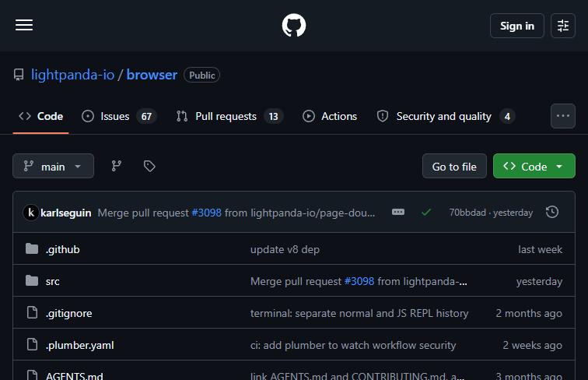588x380 pixels.
Task: Open karlseguin avatar
Action: click(x=31, y=213)
